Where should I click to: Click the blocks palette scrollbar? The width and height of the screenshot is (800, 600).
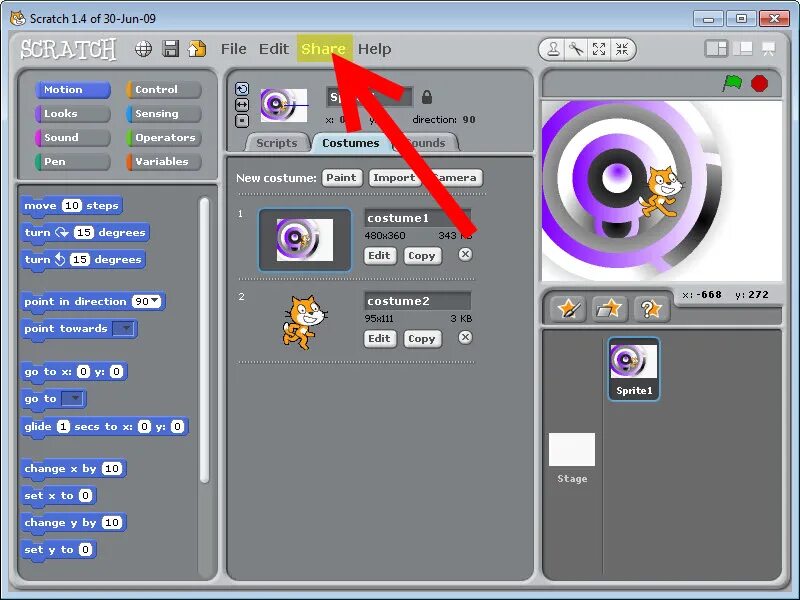[205, 340]
